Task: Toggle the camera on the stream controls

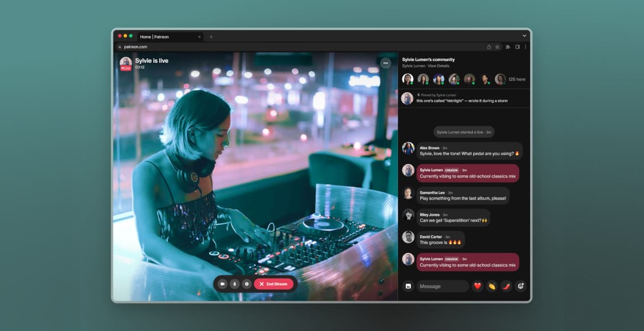Action: (222, 284)
